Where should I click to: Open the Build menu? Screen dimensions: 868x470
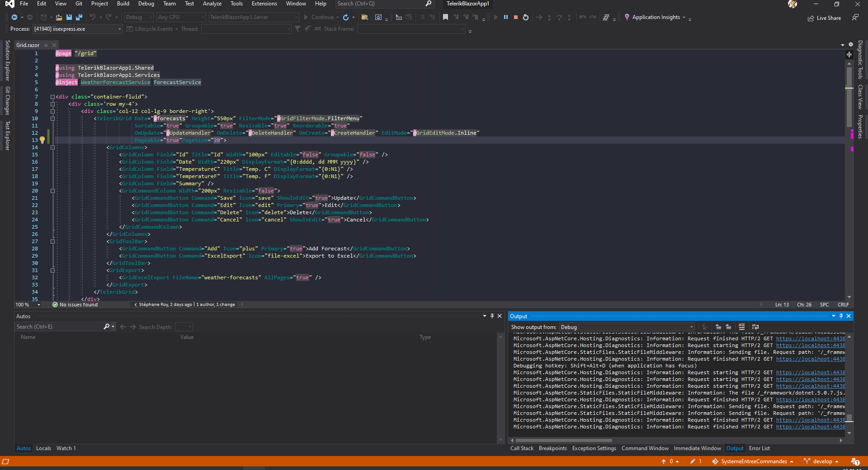click(x=123, y=4)
